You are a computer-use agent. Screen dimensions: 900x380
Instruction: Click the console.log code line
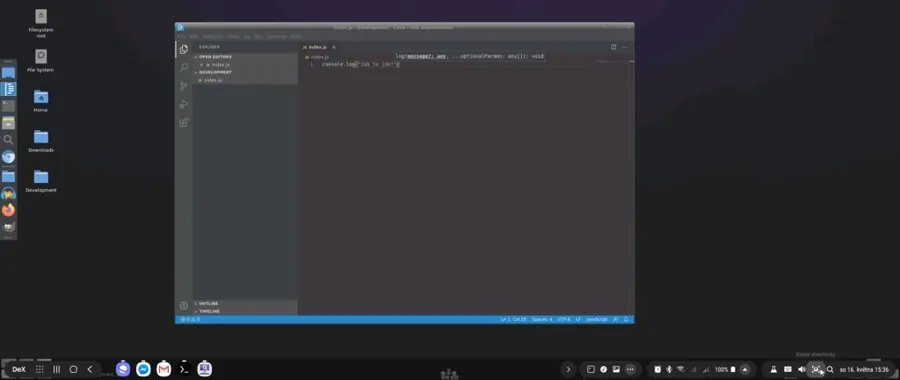pyautogui.click(x=360, y=64)
